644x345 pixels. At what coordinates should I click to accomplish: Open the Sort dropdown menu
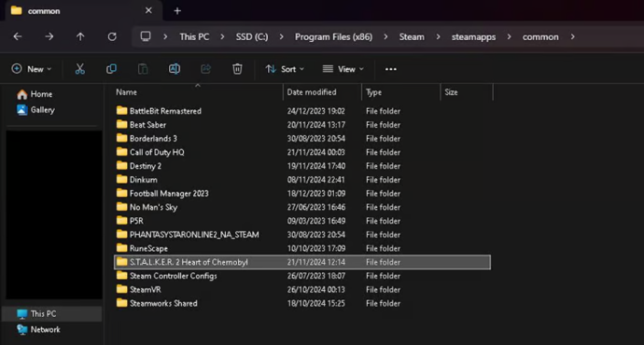point(285,69)
